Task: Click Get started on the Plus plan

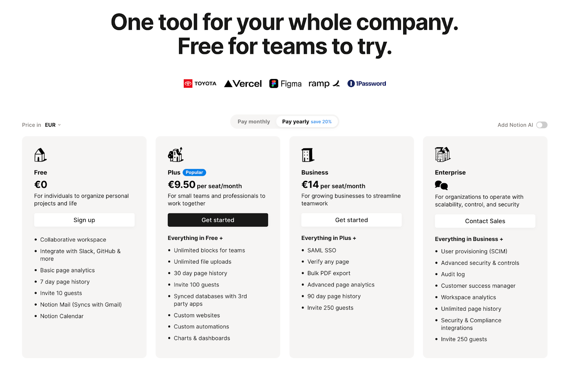Action: tap(218, 220)
